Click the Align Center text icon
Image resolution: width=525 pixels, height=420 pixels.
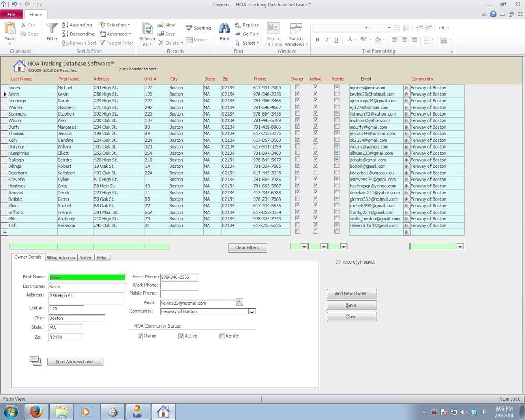[404, 40]
